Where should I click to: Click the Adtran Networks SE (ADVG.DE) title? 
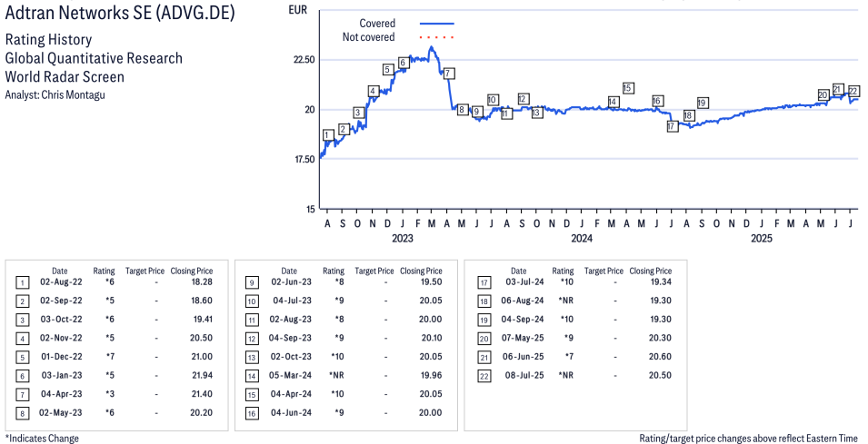click(x=120, y=14)
